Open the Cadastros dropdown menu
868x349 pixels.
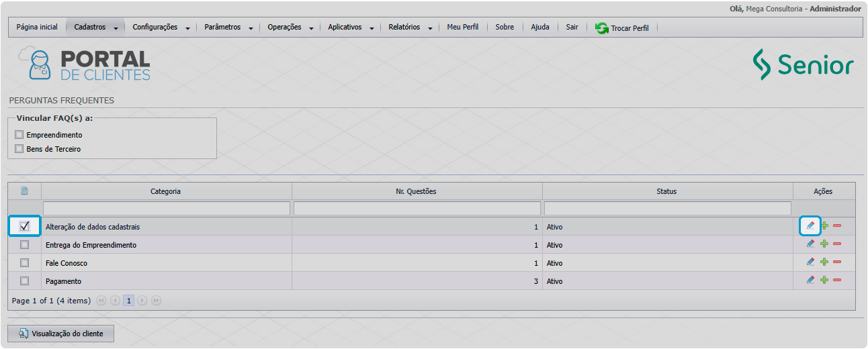[96, 28]
